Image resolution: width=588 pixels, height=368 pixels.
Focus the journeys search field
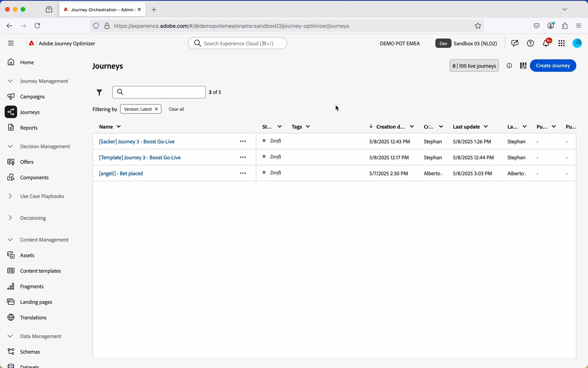pos(159,92)
